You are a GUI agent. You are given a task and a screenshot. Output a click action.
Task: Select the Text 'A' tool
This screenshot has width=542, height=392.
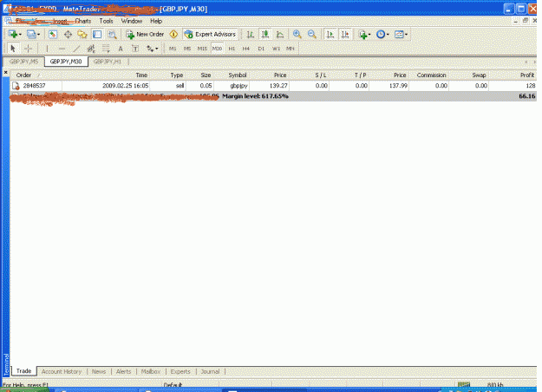pyautogui.click(x=121, y=49)
